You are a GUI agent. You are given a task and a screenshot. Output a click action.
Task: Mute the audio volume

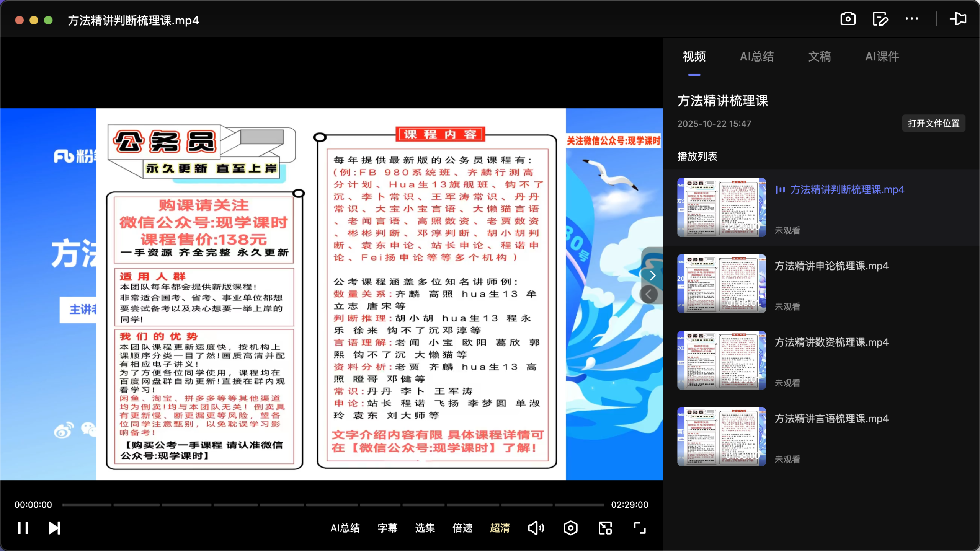[536, 528]
